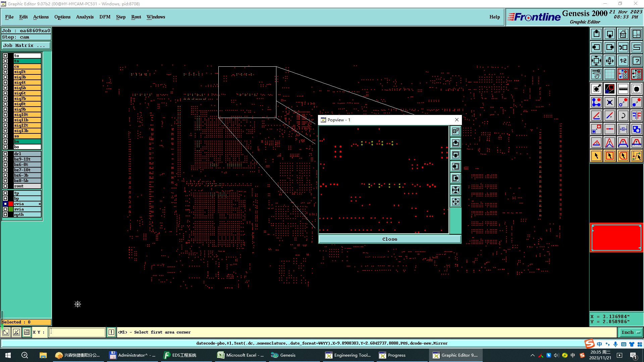Viewport: 644px width, 362px height.
Task: Open the Inch units dropdown
Action: pyautogui.click(x=631, y=332)
